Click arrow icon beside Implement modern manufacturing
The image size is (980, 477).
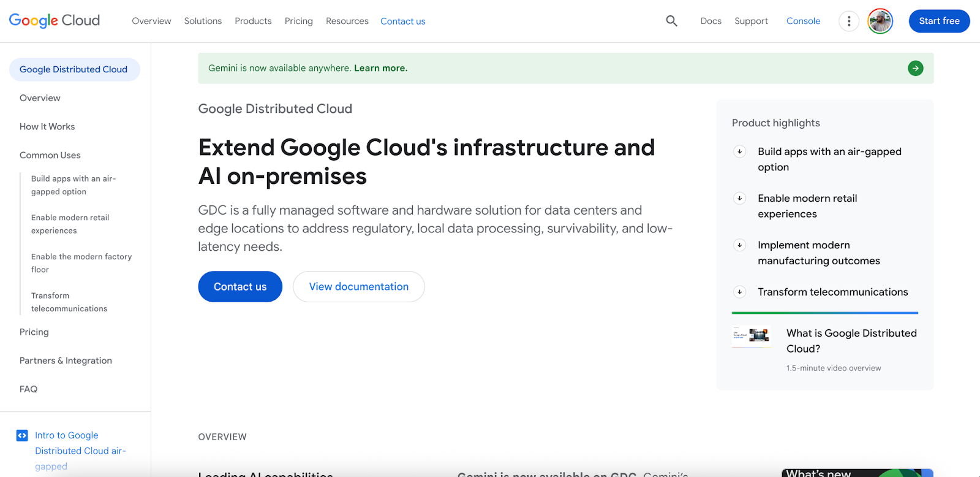click(740, 245)
